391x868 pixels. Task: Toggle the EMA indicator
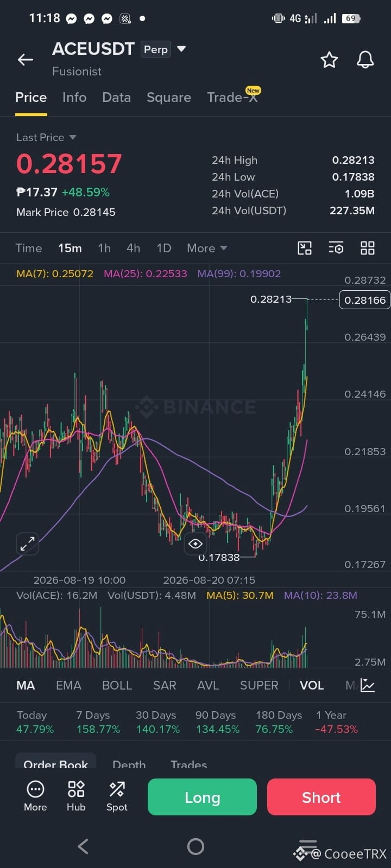pyautogui.click(x=68, y=685)
